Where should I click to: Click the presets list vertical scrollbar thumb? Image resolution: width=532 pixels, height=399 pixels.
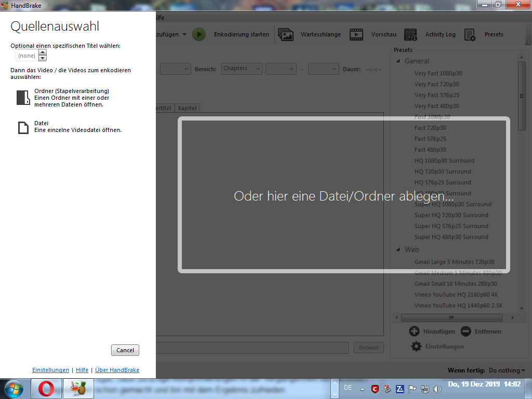[522, 96]
